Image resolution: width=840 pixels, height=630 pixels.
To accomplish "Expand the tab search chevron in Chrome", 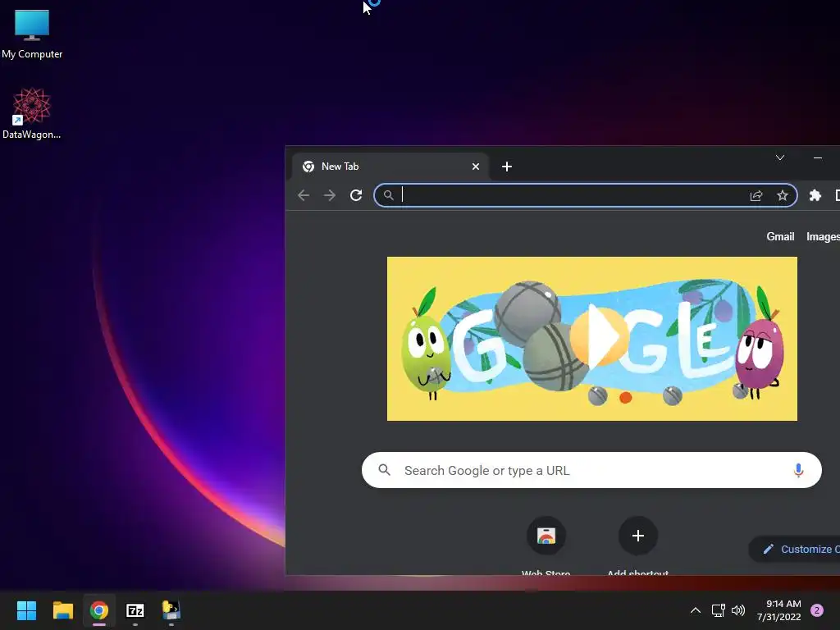I will point(780,157).
